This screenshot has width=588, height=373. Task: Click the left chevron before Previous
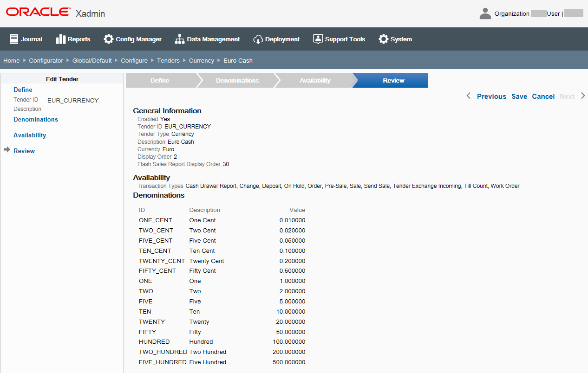pos(469,96)
